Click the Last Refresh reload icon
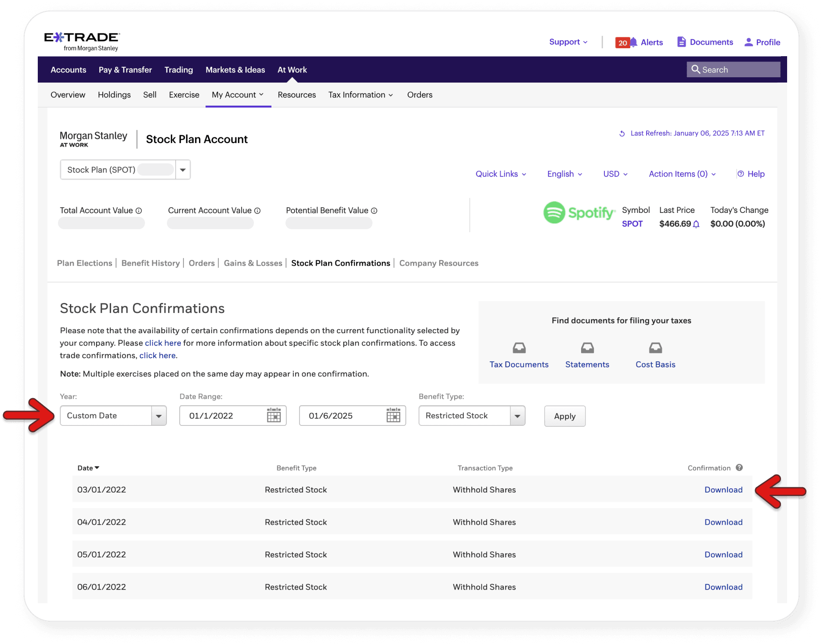The width and height of the screenshot is (824, 644). pyautogui.click(x=622, y=133)
